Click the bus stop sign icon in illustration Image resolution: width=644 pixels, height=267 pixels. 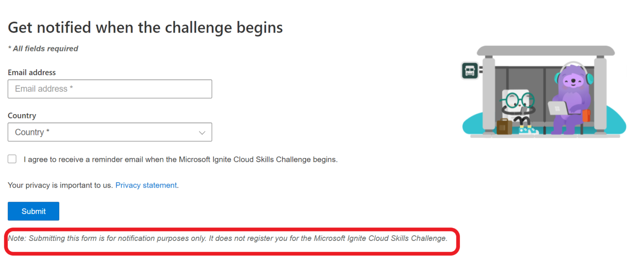click(x=470, y=70)
